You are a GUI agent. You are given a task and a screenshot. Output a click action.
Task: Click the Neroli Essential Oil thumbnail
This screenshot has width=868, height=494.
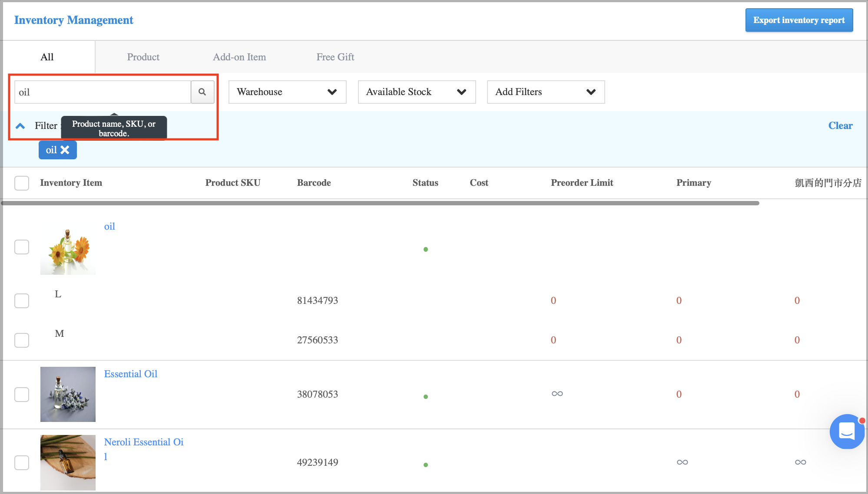[68, 463]
